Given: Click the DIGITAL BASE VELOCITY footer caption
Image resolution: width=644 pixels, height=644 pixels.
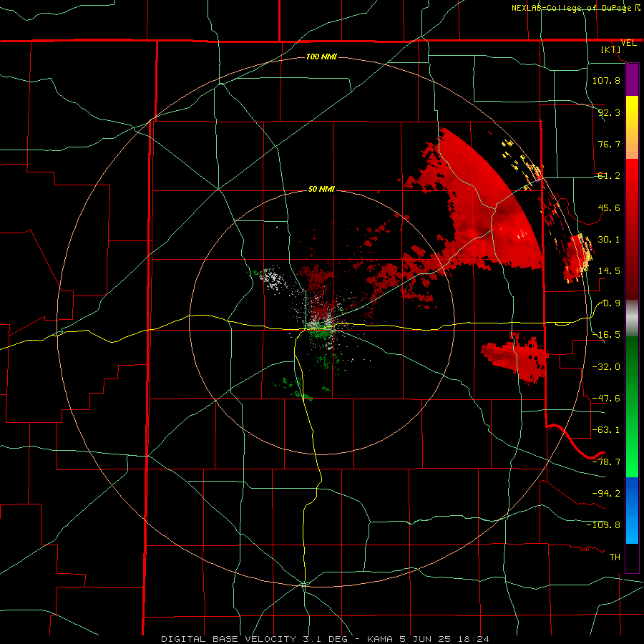Looking at the screenshot, I should click(325, 639).
